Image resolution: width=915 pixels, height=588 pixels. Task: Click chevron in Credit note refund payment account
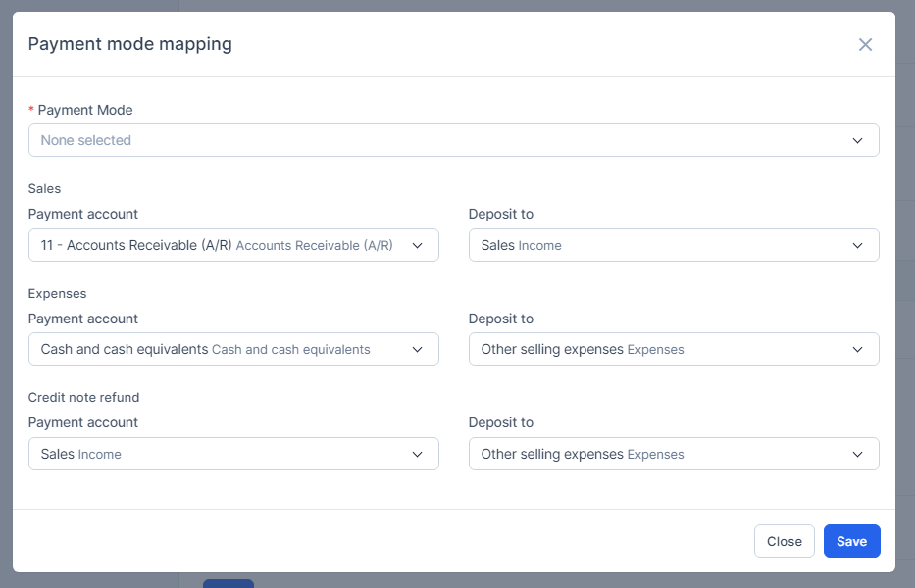click(417, 454)
